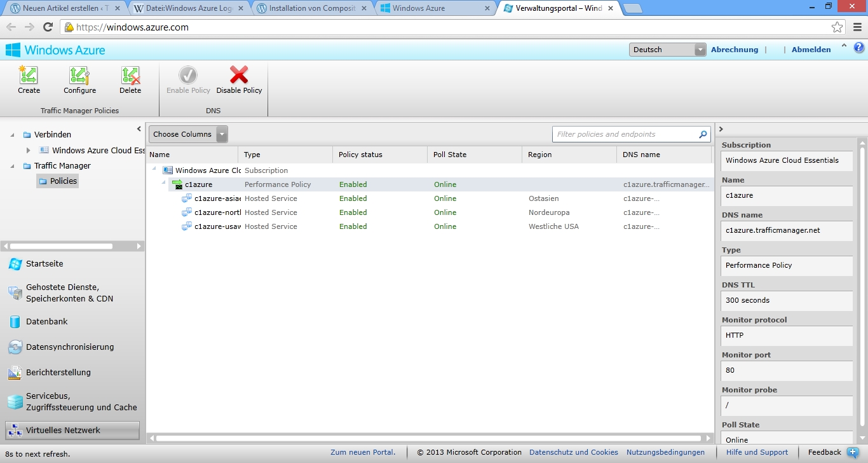The image size is (868, 463).
Task: Click the horizontal scrollbar below policy list
Action: pos(429,438)
